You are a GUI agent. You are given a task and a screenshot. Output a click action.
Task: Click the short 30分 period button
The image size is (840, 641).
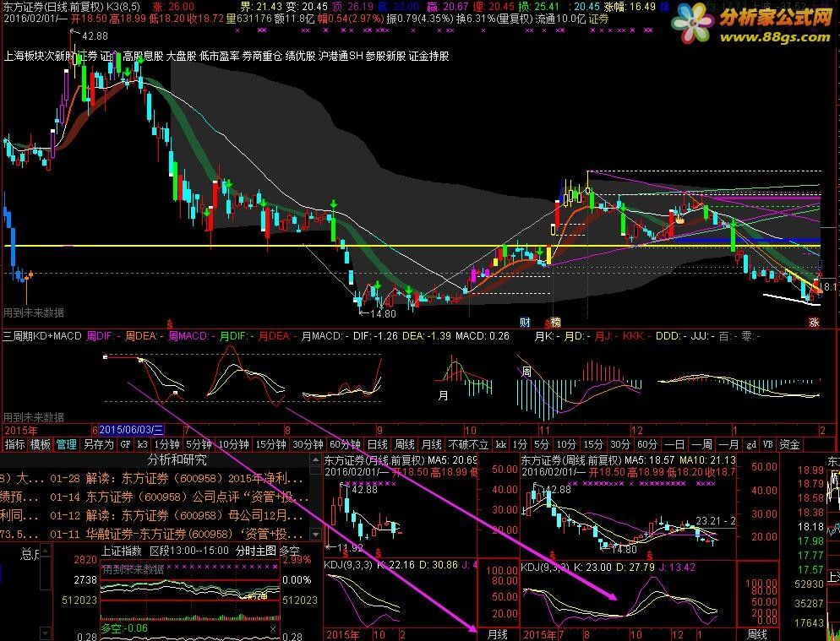pos(619,444)
